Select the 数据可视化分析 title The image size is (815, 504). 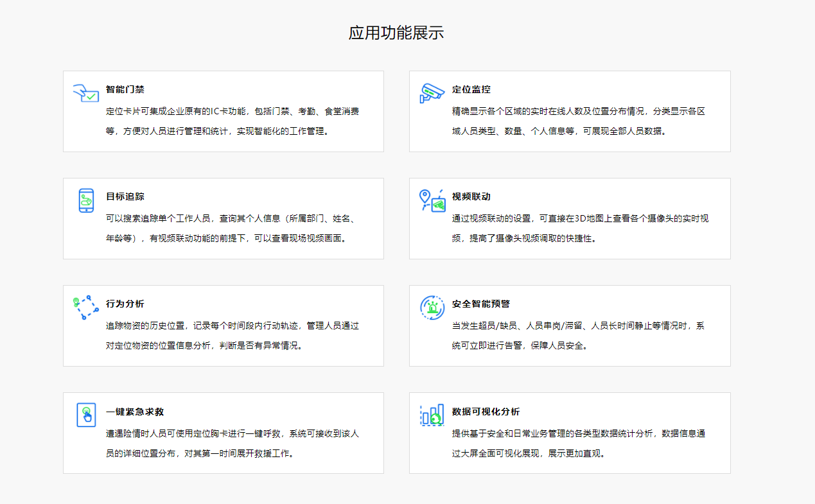coord(486,412)
